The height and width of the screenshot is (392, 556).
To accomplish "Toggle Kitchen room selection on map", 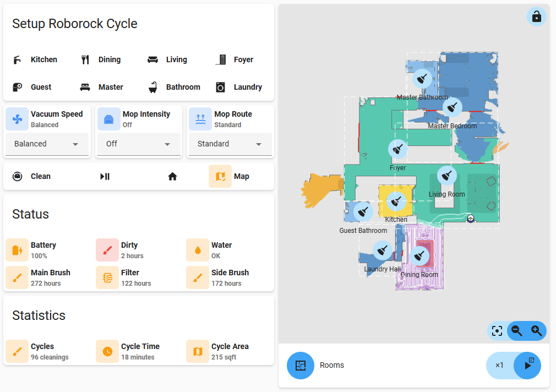I will coord(396,201).
